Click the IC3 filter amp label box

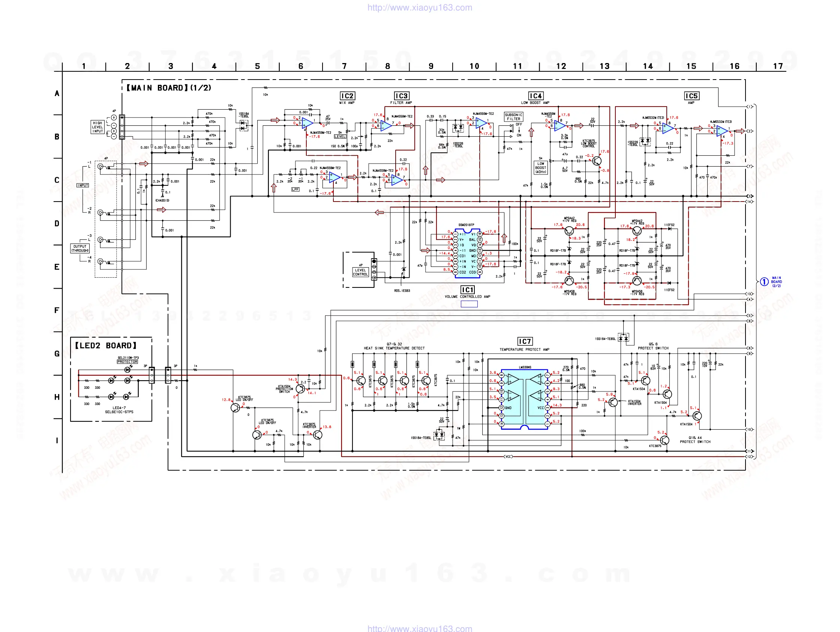click(x=401, y=96)
